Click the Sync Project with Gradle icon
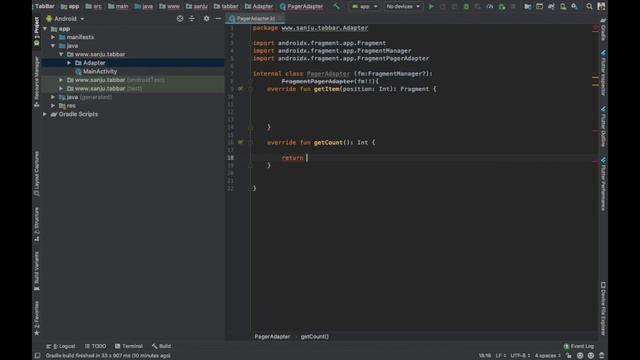This screenshot has height=360, width=640. 551,7
